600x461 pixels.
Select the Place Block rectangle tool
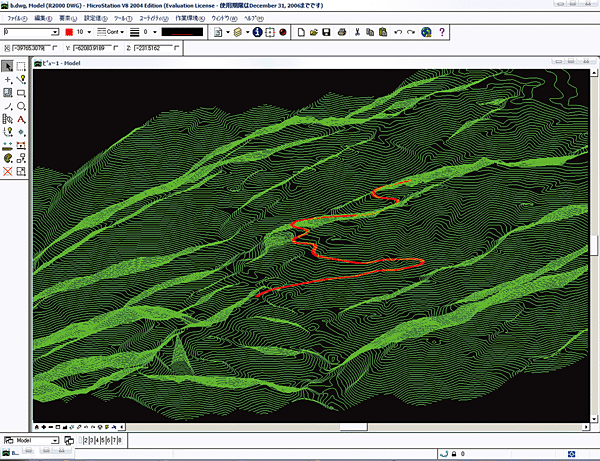[21, 93]
